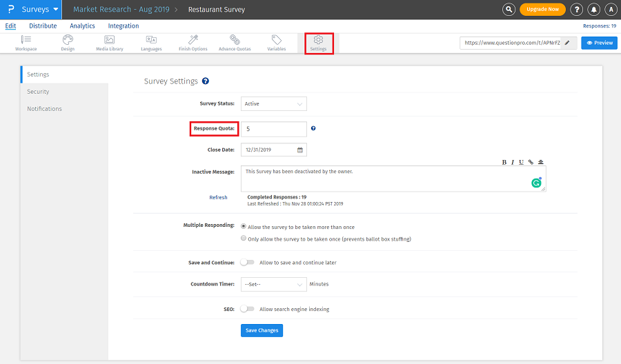The width and height of the screenshot is (621, 364).
Task: Expand the Surveys product dropdown
Action: [40, 10]
